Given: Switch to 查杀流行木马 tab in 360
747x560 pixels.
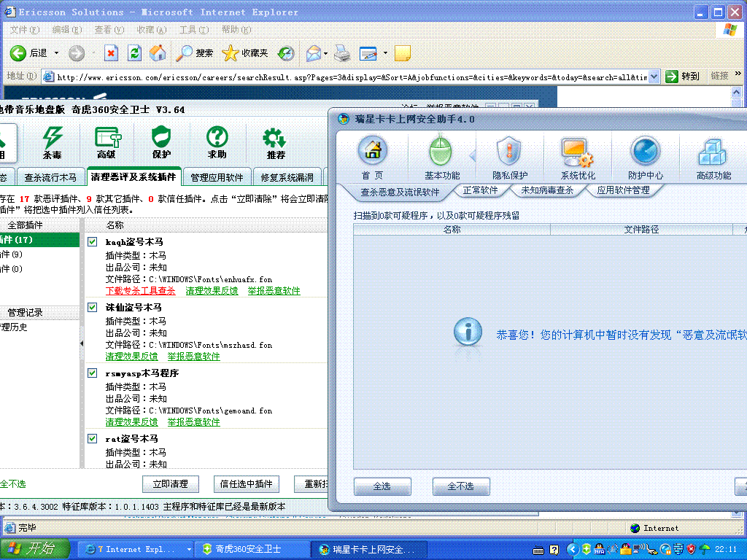Looking at the screenshot, I should coord(50,178).
